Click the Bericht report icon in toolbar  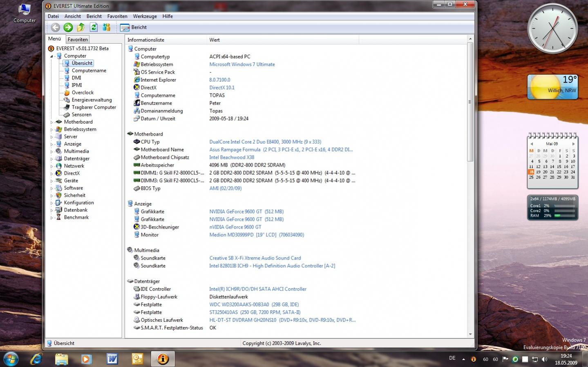125,27
